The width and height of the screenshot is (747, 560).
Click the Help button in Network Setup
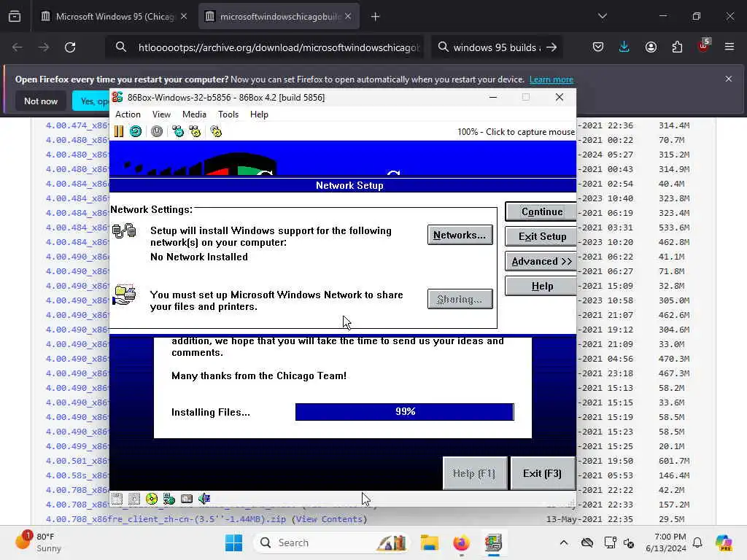(542, 286)
